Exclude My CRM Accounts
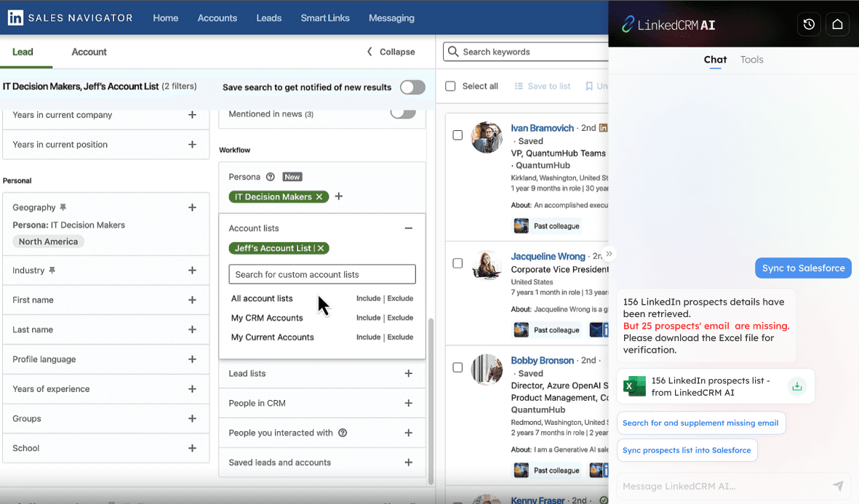Viewport: 859px width, 504px height. point(400,318)
